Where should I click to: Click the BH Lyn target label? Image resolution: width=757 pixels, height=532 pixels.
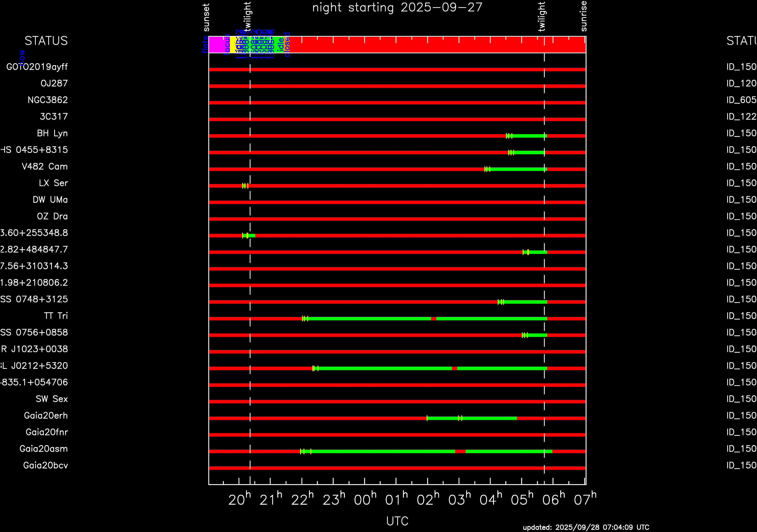[x=52, y=133]
